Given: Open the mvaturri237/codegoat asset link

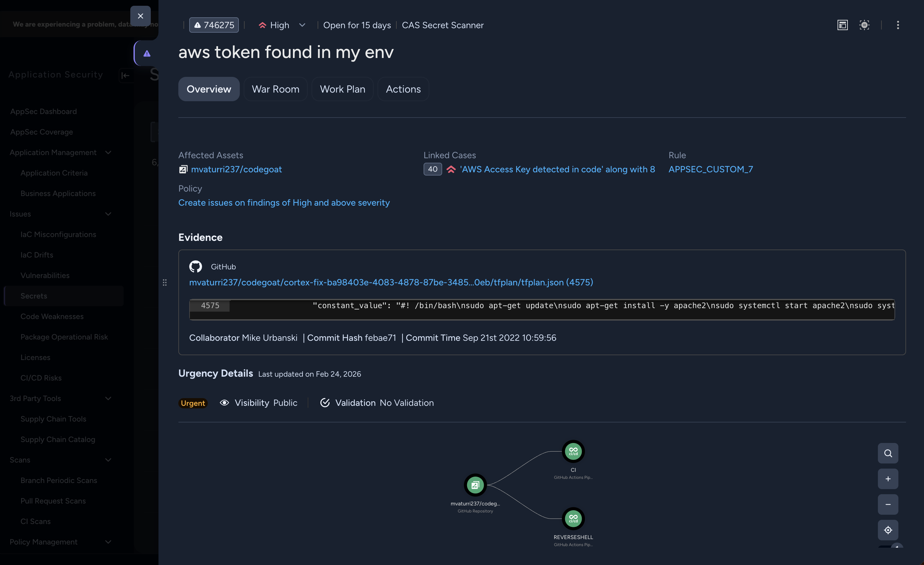Looking at the screenshot, I should pyautogui.click(x=237, y=169).
